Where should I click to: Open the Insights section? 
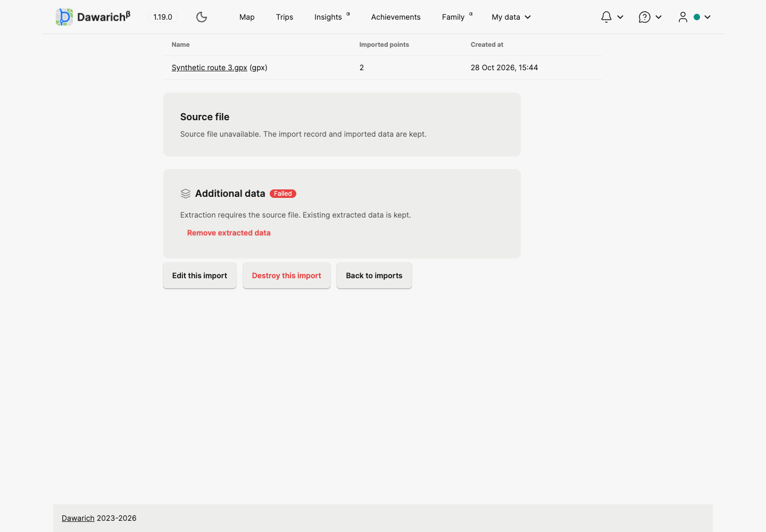(328, 17)
